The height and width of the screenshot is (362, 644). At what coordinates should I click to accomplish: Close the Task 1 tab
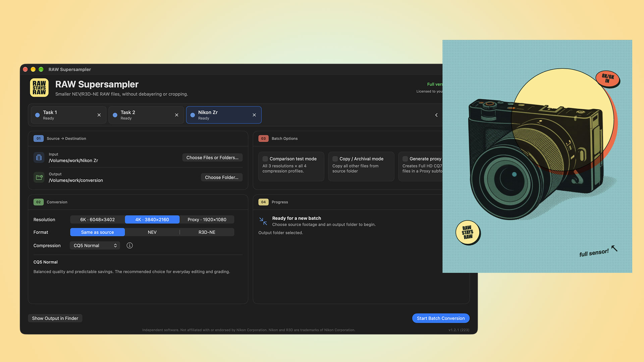[99, 115]
